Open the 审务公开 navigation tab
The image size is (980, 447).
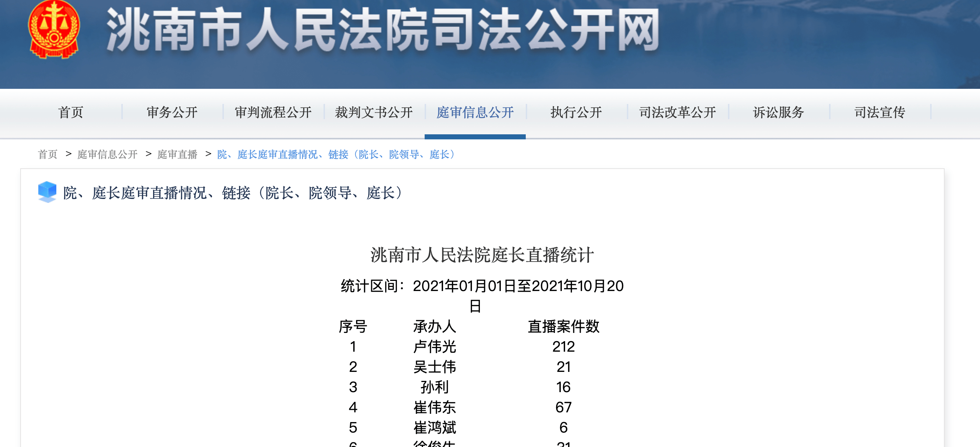point(172,112)
